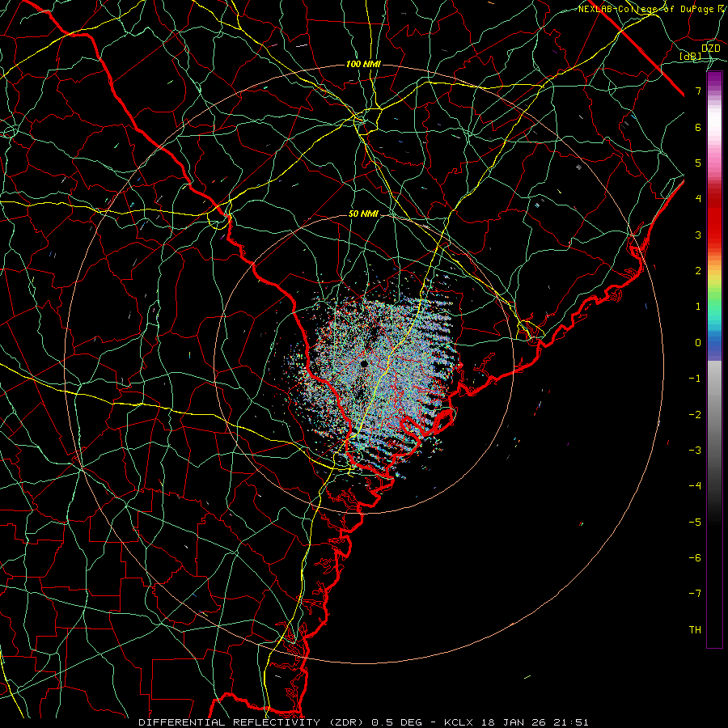
Task: Click the -6 value on the dB scale
Action: pyautogui.click(x=695, y=557)
